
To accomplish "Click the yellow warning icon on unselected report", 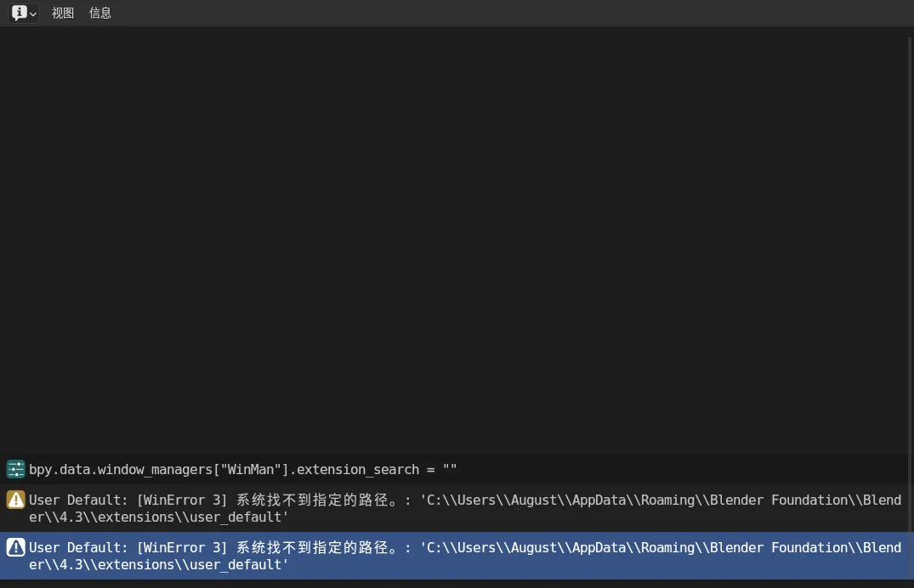I will click(15, 500).
